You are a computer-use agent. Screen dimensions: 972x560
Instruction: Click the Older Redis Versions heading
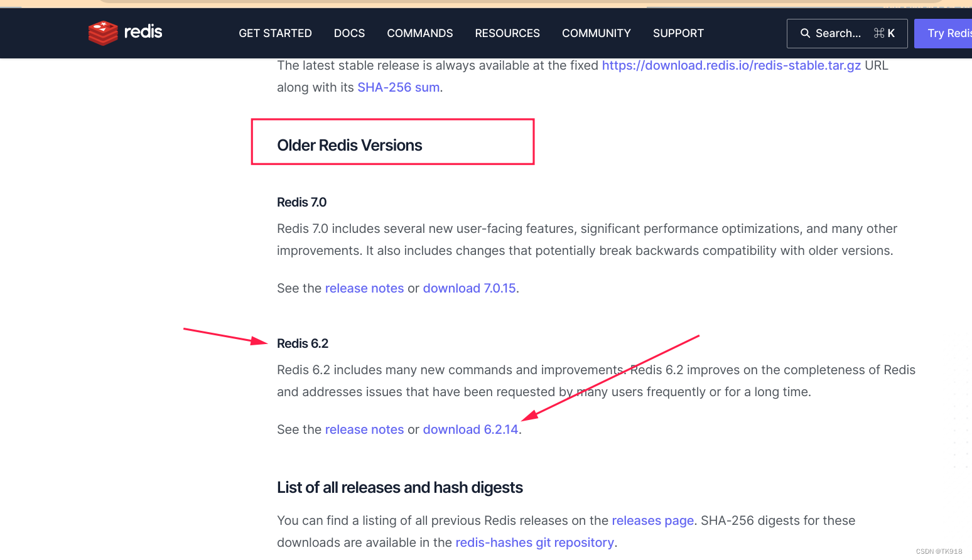[350, 145]
